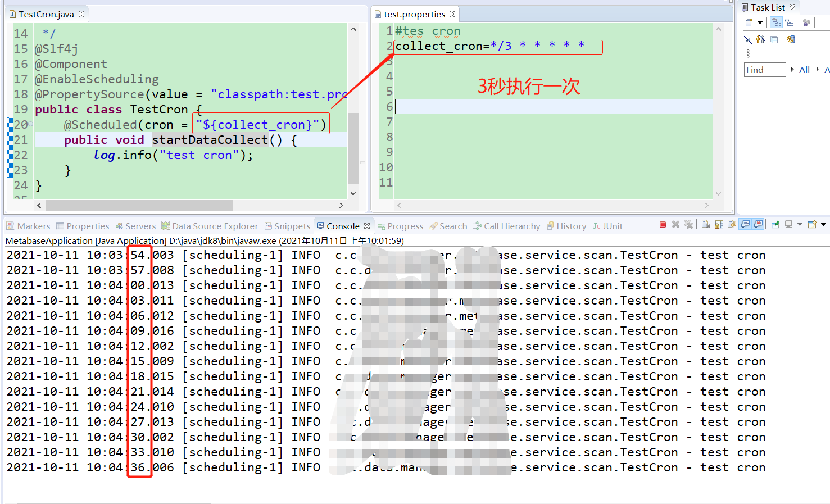
Task: Select the Task List tab
Action: pyautogui.click(x=768, y=7)
